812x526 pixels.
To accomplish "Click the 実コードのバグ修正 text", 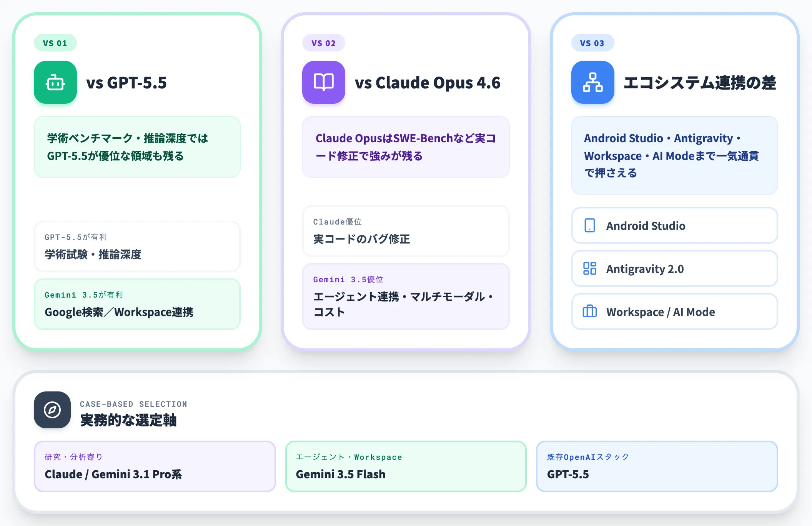I will tap(362, 239).
